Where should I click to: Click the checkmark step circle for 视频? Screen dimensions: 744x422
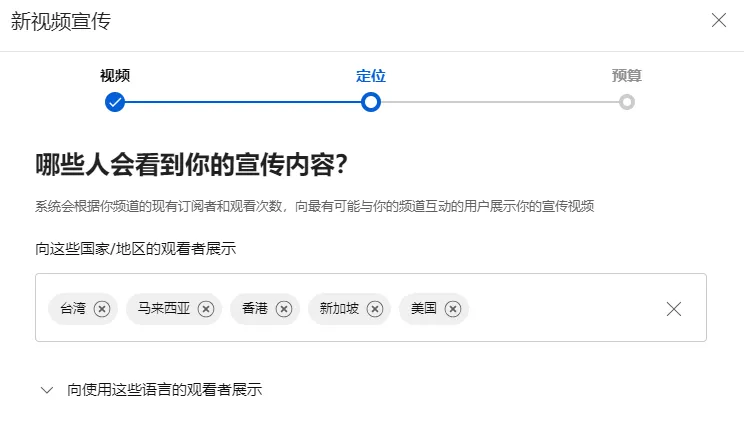(x=115, y=102)
